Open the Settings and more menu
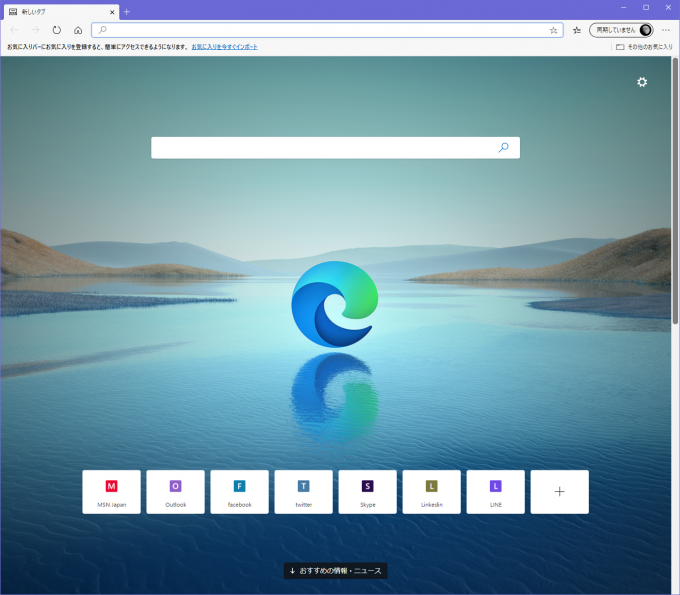 (x=666, y=30)
